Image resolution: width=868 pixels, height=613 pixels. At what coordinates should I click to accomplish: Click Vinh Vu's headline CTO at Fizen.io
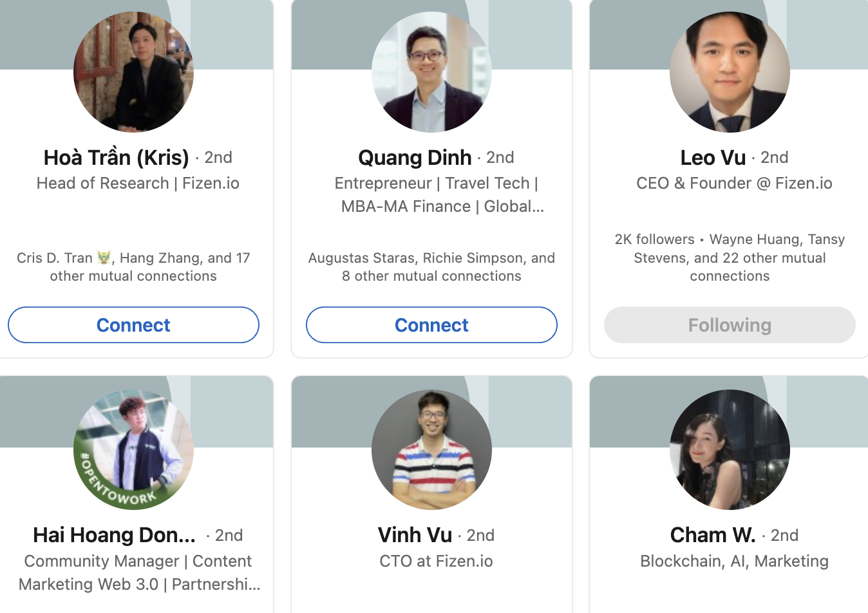click(436, 561)
